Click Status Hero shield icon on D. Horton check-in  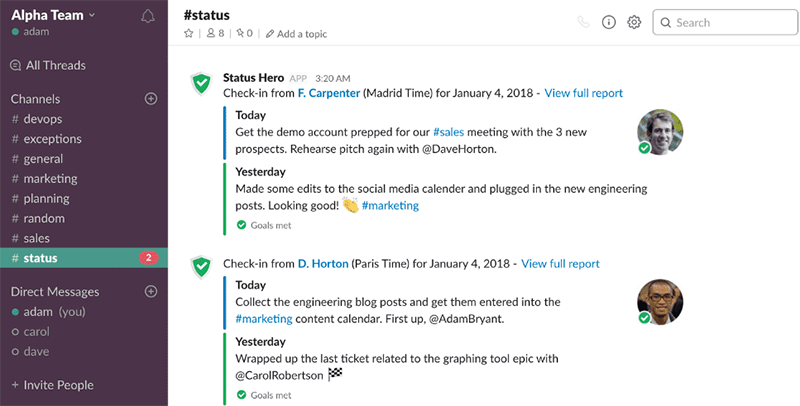coord(202,267)
